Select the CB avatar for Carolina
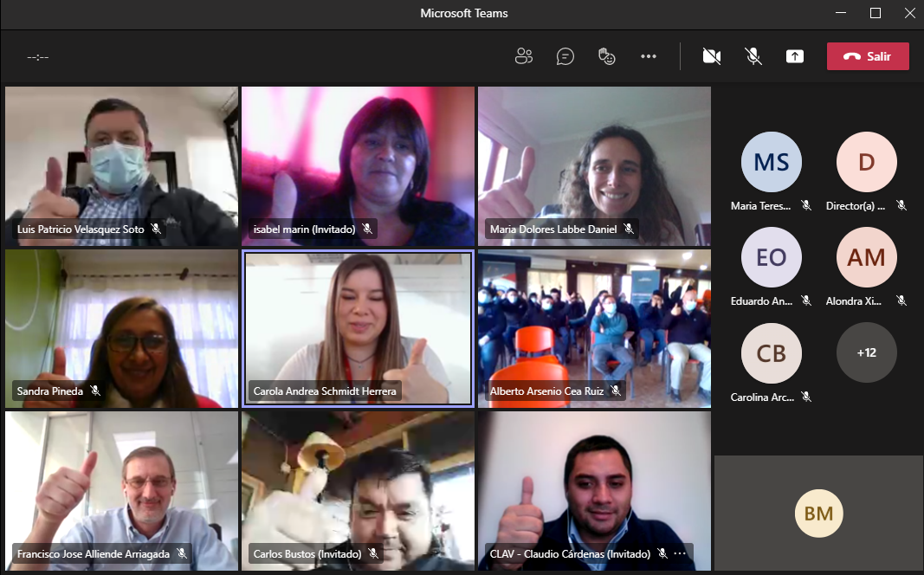 click(771, 352)
